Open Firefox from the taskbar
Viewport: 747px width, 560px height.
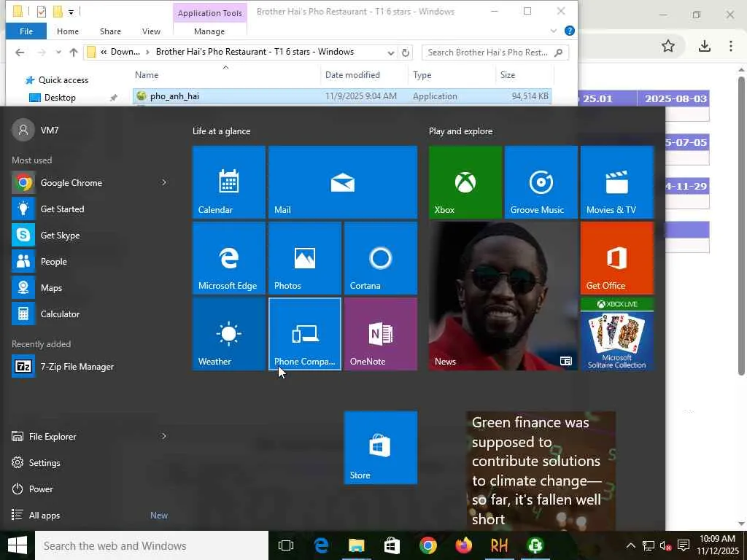(x=463, y=545)
